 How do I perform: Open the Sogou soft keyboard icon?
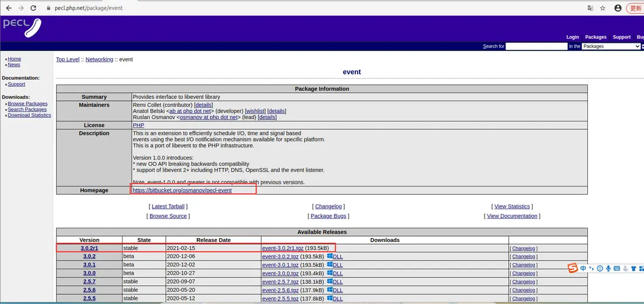(616, 268)
